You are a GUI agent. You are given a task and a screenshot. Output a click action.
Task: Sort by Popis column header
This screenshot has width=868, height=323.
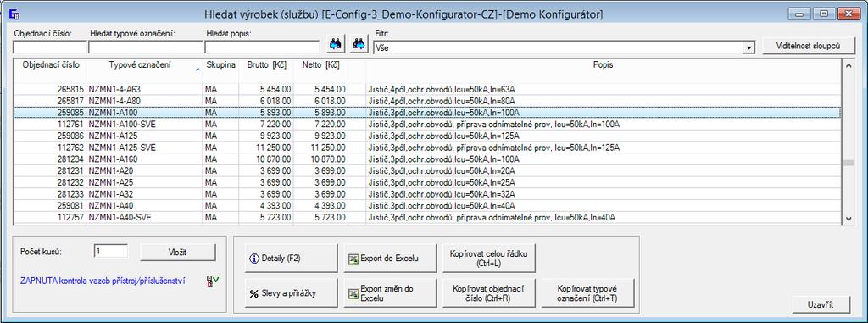(x=604, y=65)
